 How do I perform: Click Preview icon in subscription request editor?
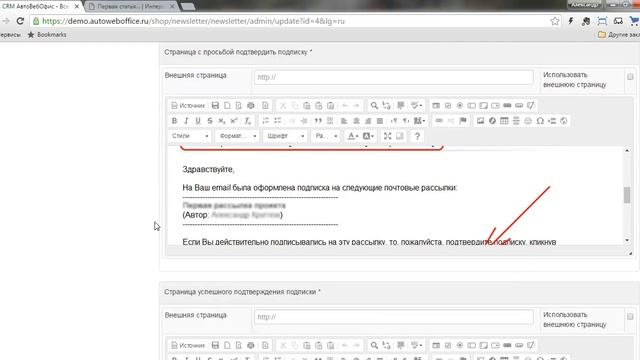(x=239, y=106)
